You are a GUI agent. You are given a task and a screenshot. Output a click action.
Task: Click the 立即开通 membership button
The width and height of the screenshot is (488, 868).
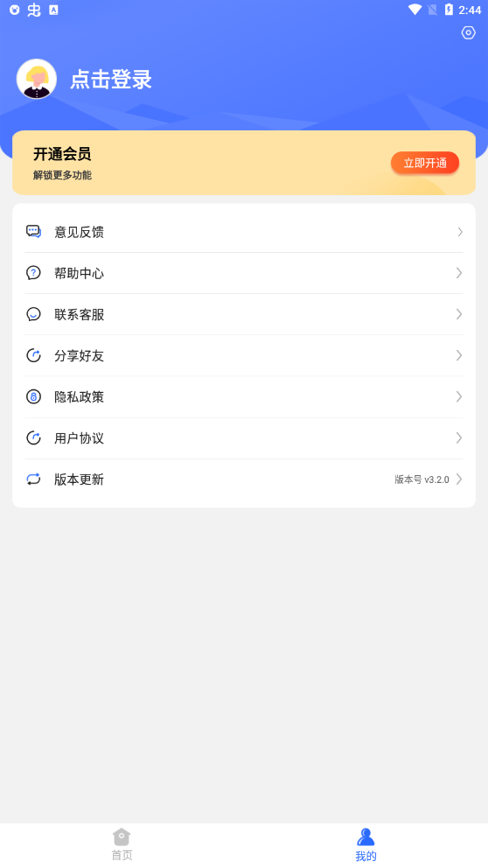[x=425, y=163]
